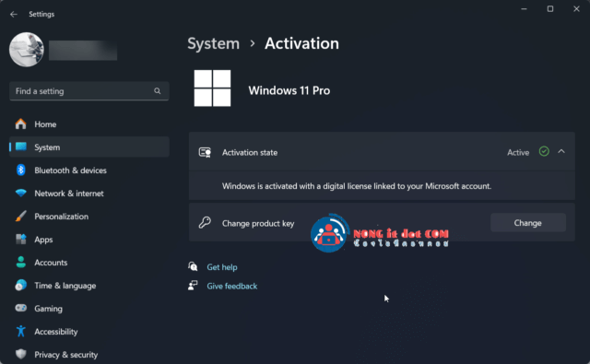The width and height of the screenshot is (590, 364).
Task: Click the System monitor icon
Action: (21, 147)
